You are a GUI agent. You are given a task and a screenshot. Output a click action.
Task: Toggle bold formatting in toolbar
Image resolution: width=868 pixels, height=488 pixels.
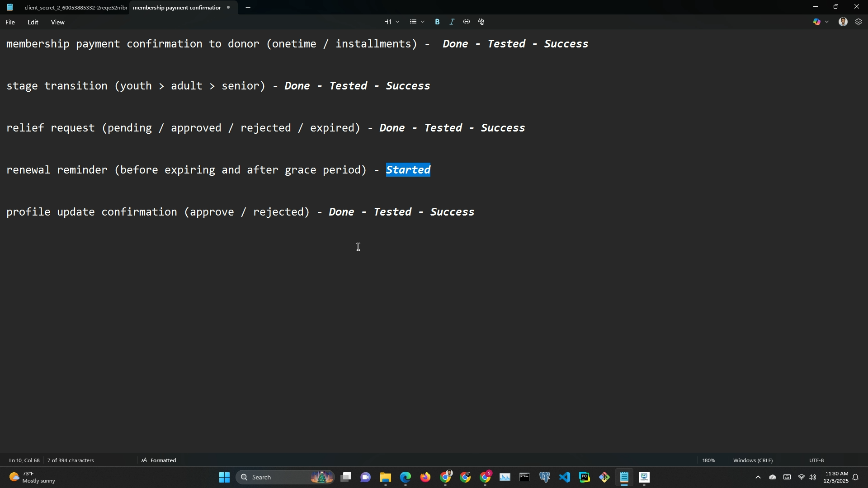tap(437, 22)
